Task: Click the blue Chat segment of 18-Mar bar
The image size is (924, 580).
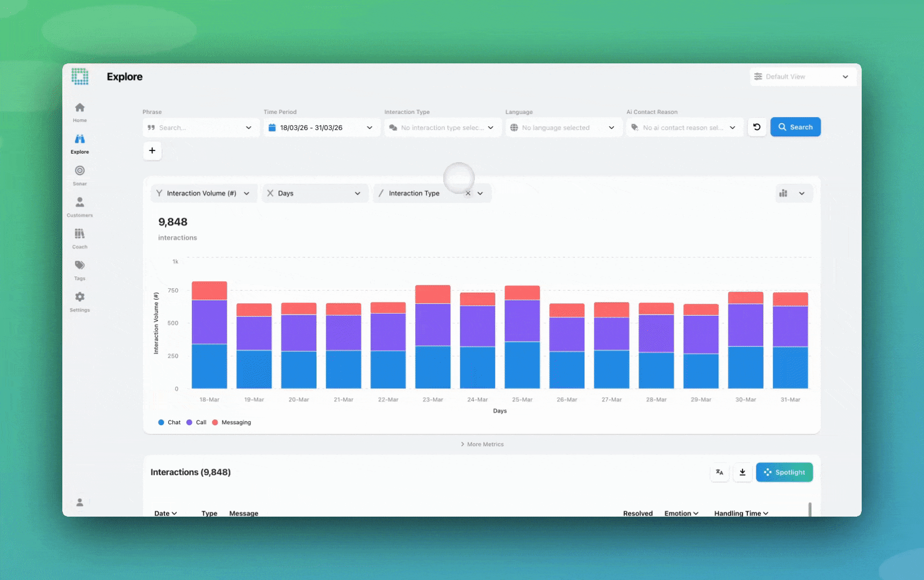Action: coord(209,366)
